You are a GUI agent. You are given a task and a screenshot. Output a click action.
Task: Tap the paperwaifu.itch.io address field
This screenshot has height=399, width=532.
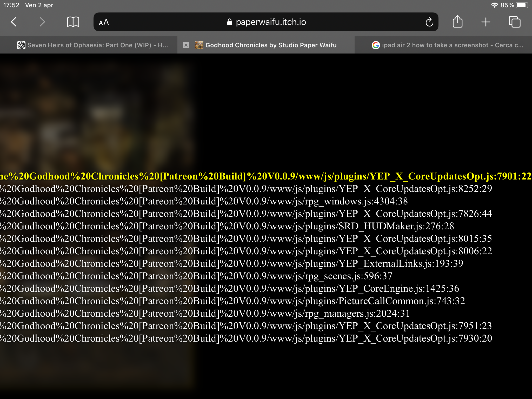pos(266,22)
